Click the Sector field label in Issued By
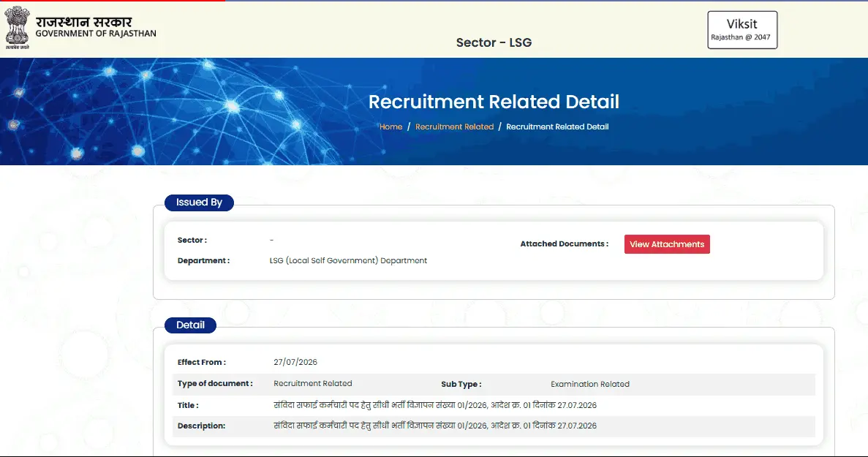This screenshot has height=457, width=868. [192, 240]
